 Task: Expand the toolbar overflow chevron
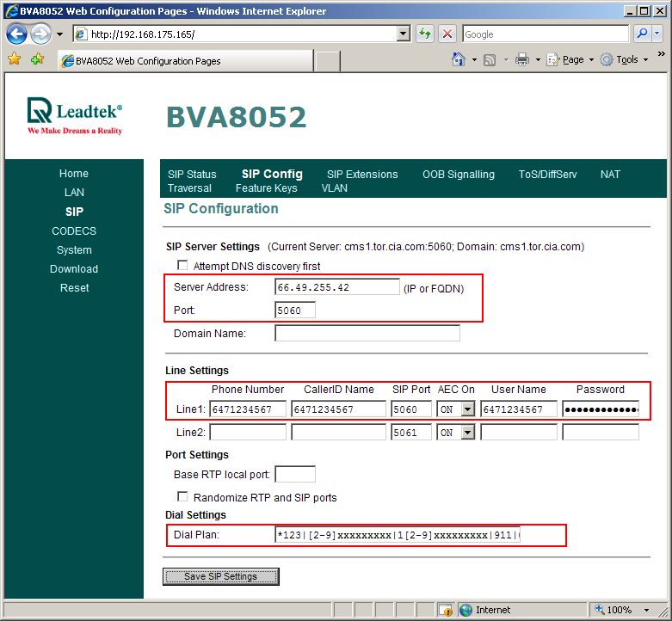point(662,54)
